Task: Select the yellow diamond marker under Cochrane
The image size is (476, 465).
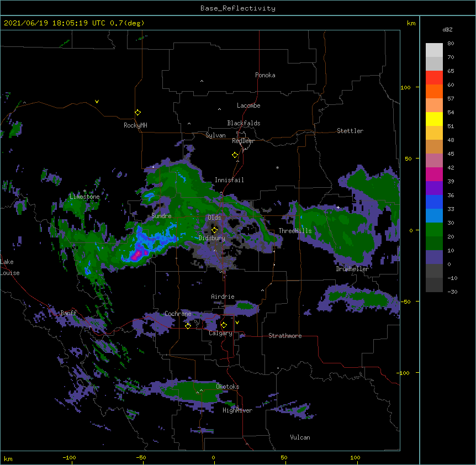Action: (188, 326)
